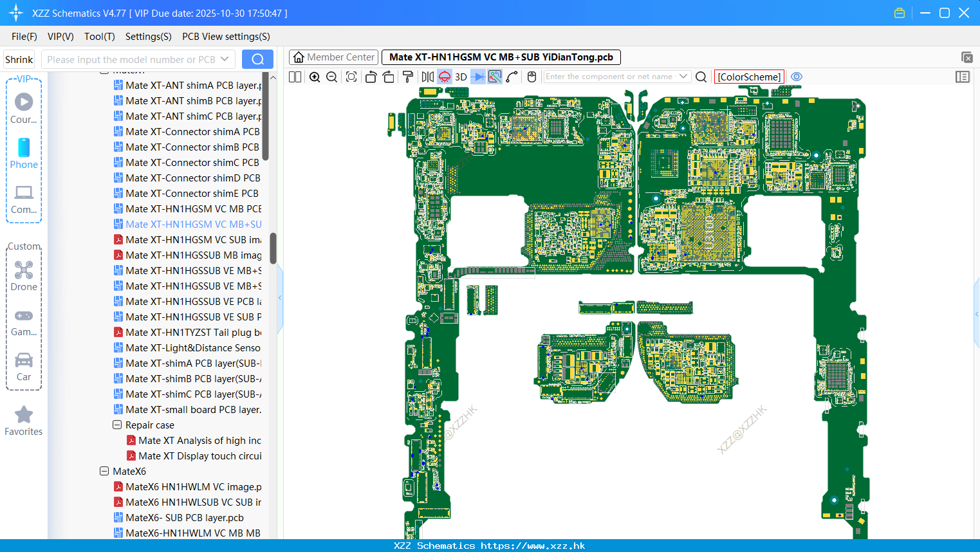This screenshot has height=552, width=980.
Task: Collapse left panel with splitter arrow
Action: (280, 298)
